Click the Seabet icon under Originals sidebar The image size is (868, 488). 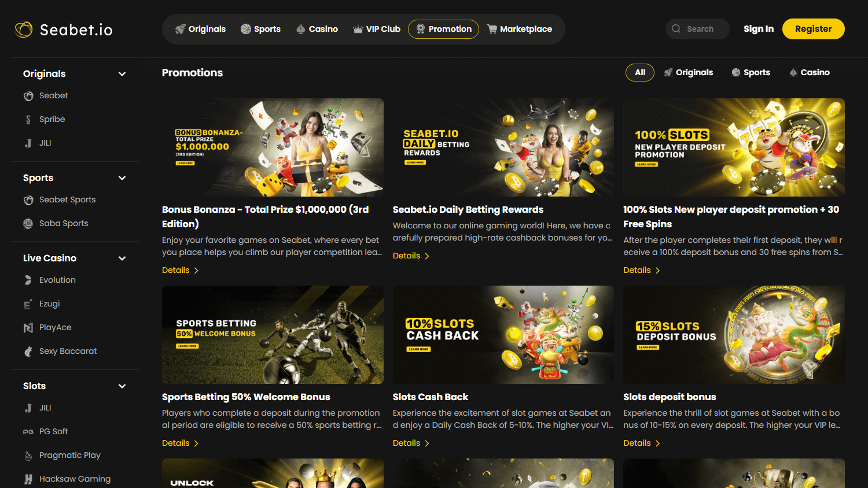pos(28,96)
